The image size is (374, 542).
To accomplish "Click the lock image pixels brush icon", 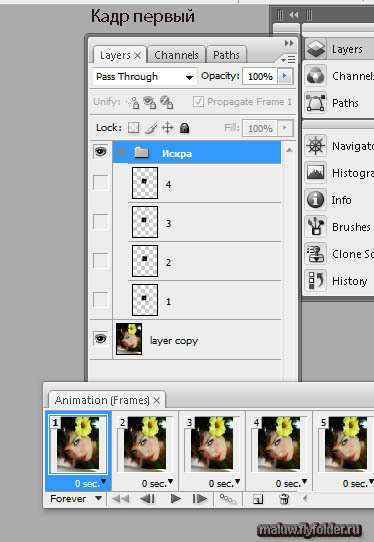I will pos(151,128).
